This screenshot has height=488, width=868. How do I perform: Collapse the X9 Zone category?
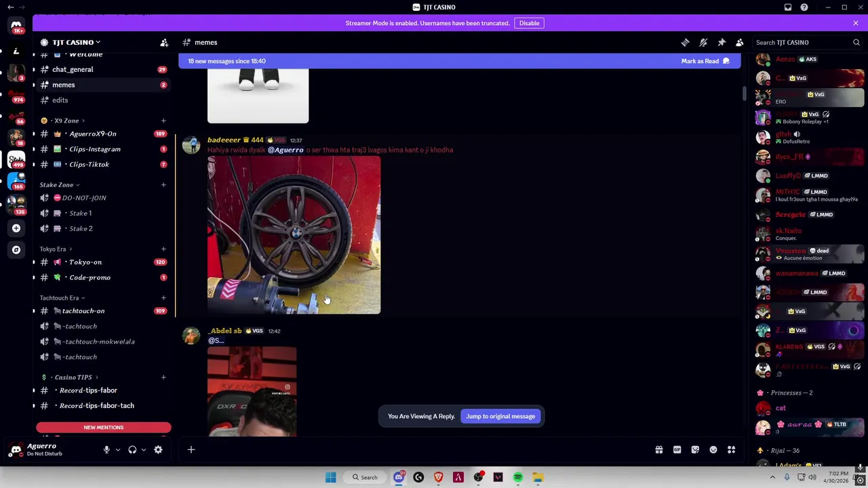[x=62, y=121]
